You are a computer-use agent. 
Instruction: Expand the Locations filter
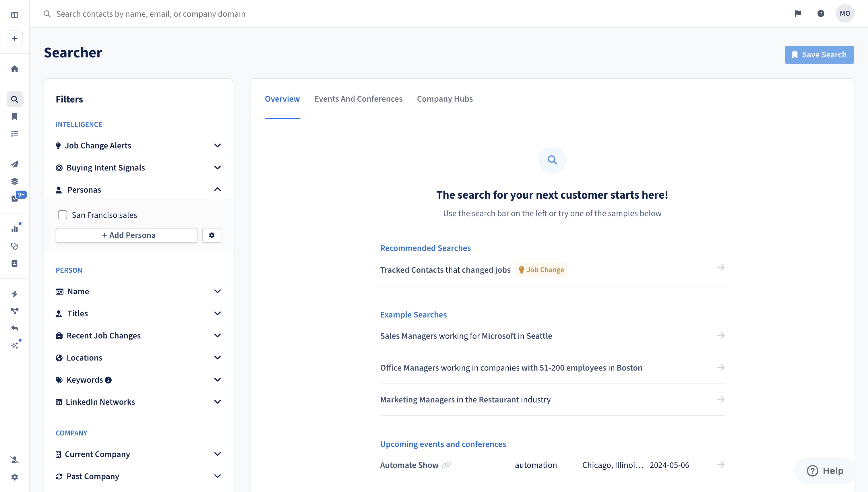217,357
